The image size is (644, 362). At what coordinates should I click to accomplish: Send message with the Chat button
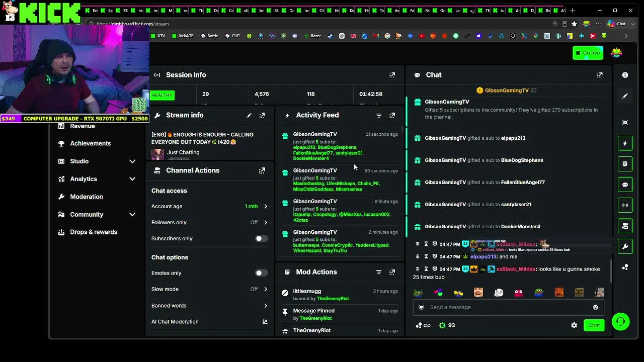tap(594, 325)
